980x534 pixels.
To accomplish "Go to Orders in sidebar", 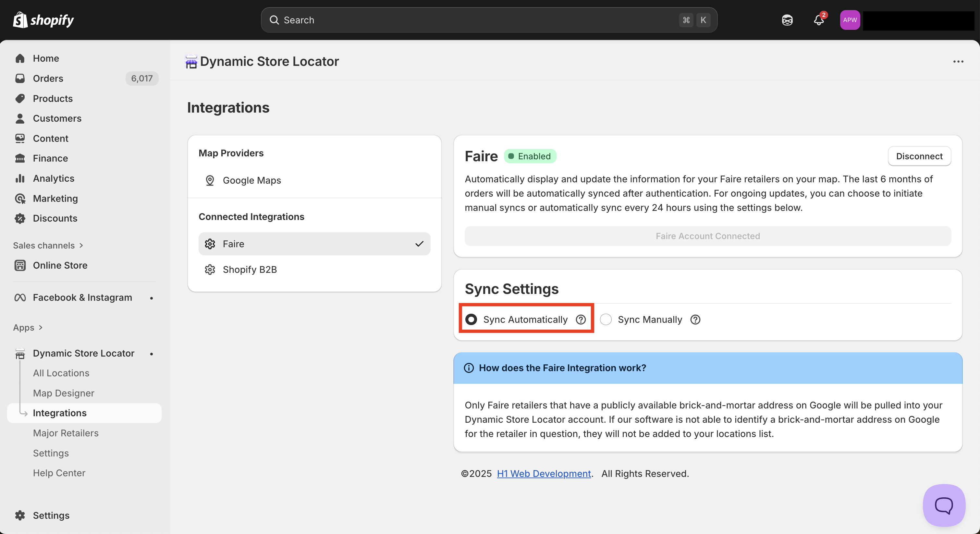I will coord(48,79).
